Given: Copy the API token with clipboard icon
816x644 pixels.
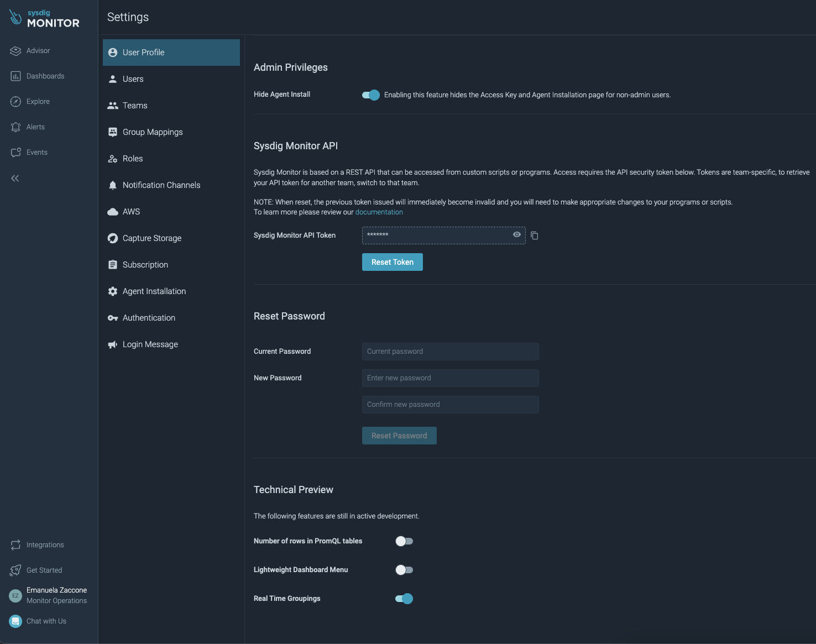Looking at the screenshot, I should tap(535, 235).
